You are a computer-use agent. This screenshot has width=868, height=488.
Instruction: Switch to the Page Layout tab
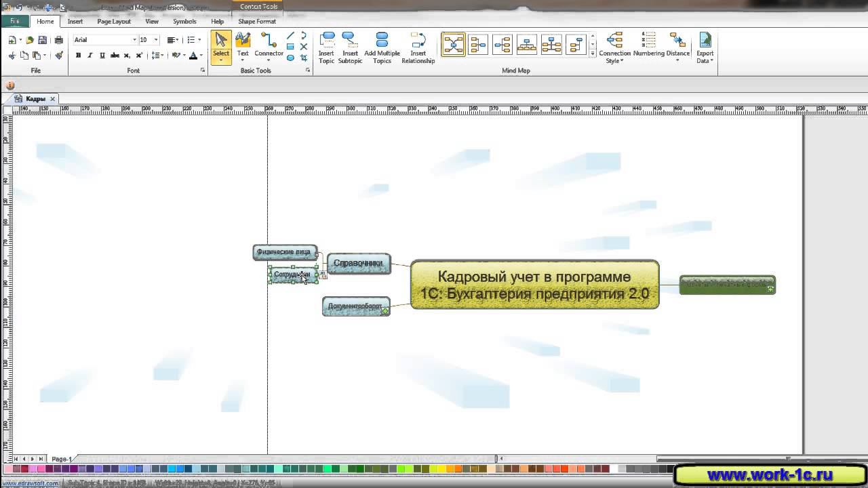coord(114,22)
